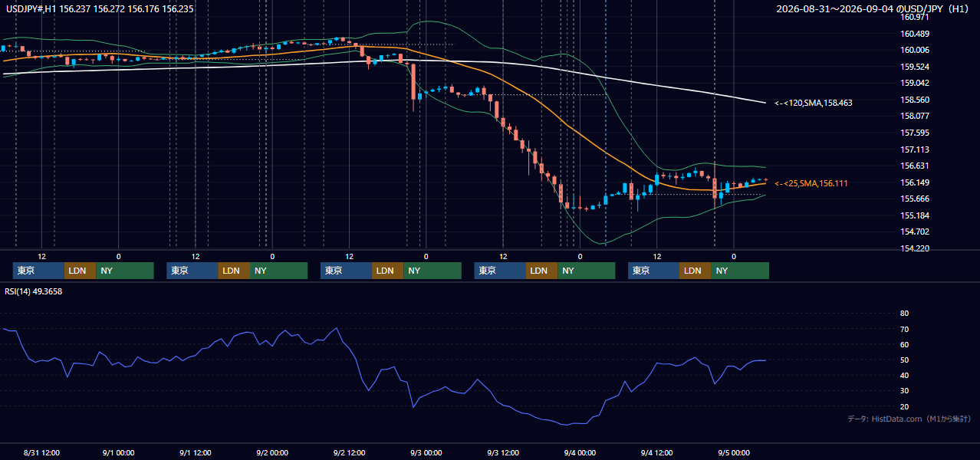Viewport: 980px width, 460px height.
Task: Click the 120 SMA 158.463 label
Action: point(813,103)
